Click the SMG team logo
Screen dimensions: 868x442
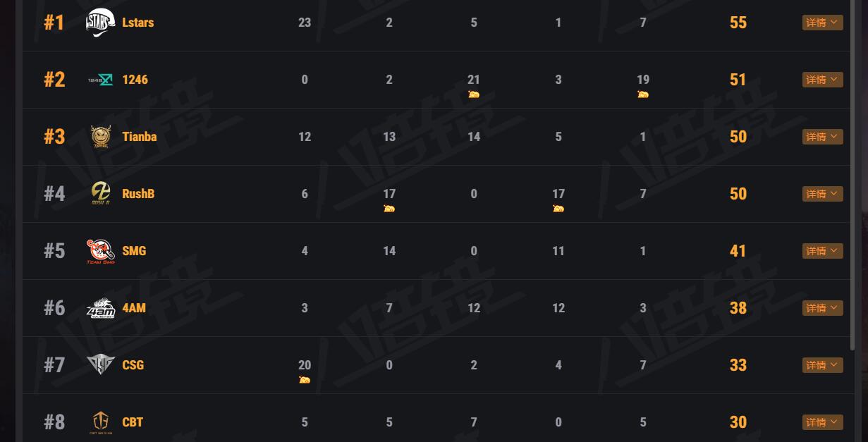pyautogui.click(x=100, y=251)
